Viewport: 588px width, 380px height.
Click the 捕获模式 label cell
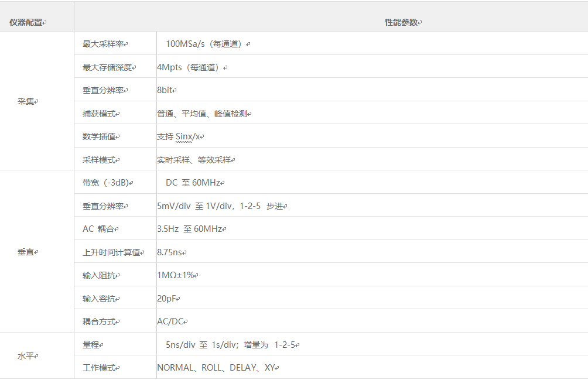[x=100, y=114]
